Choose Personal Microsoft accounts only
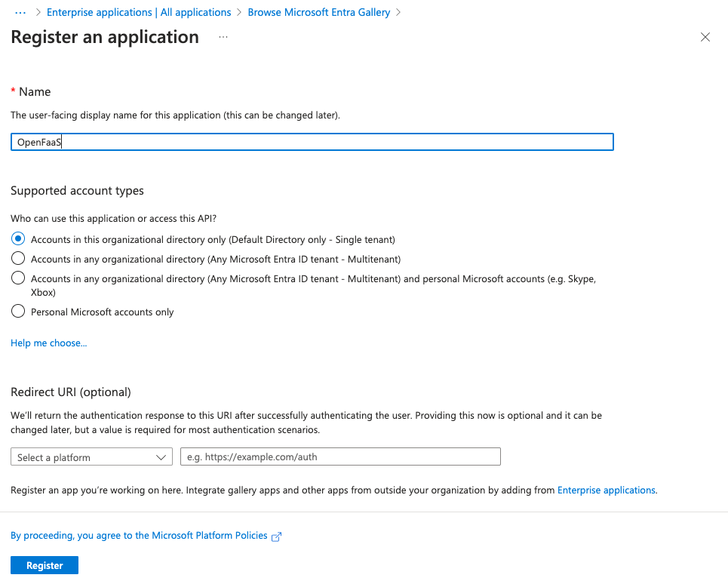 17,311
